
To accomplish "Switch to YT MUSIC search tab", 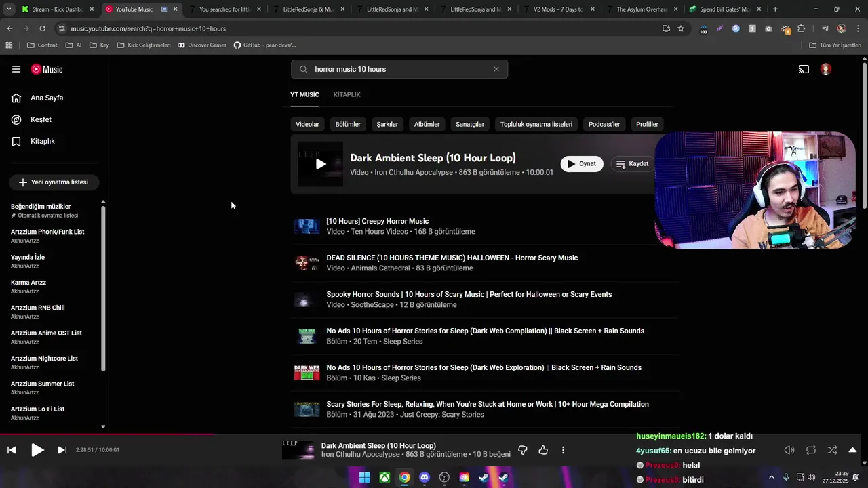I will pos(304,94).
